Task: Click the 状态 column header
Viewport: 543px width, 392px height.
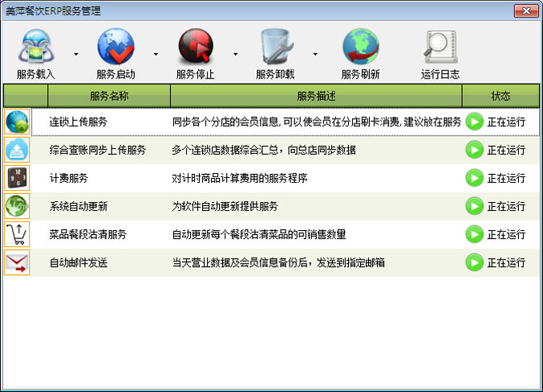Action: [x=500, y=96]
